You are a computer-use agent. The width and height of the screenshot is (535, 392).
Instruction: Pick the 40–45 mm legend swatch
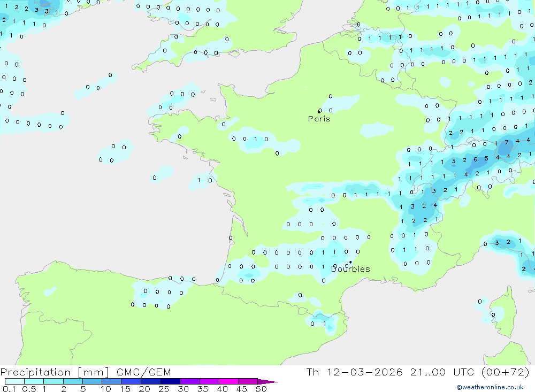tap(228, 381)
